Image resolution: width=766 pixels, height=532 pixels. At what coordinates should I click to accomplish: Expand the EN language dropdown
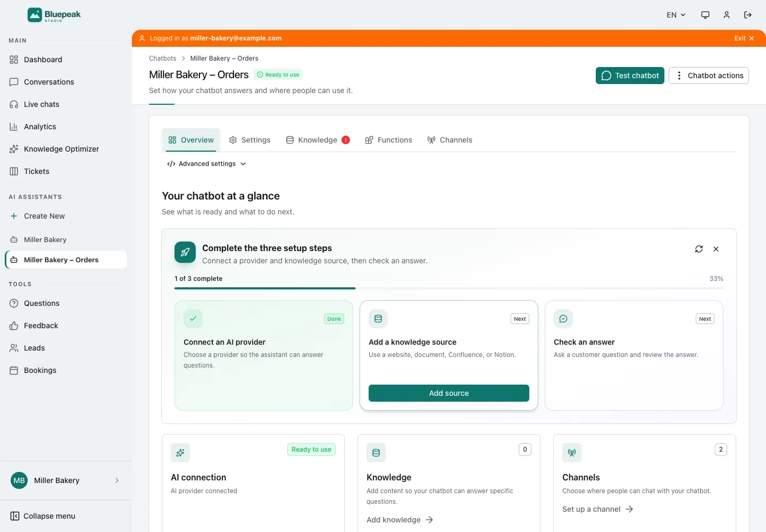point(676,15)
